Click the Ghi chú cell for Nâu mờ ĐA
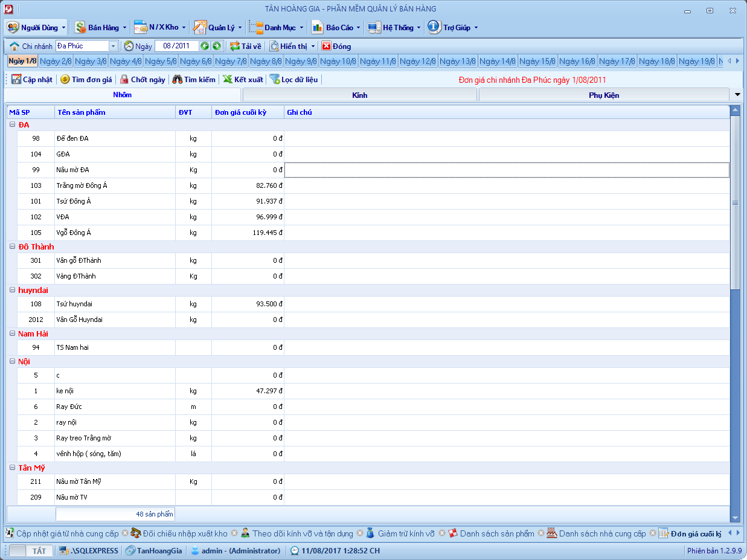Viewport: 747px width, 560px height. tap(506, 170)
